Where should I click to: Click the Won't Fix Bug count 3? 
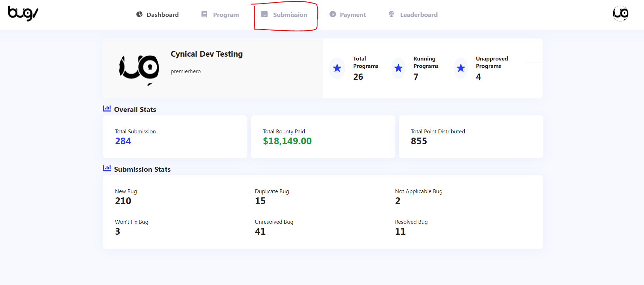(x=118, y=232)
